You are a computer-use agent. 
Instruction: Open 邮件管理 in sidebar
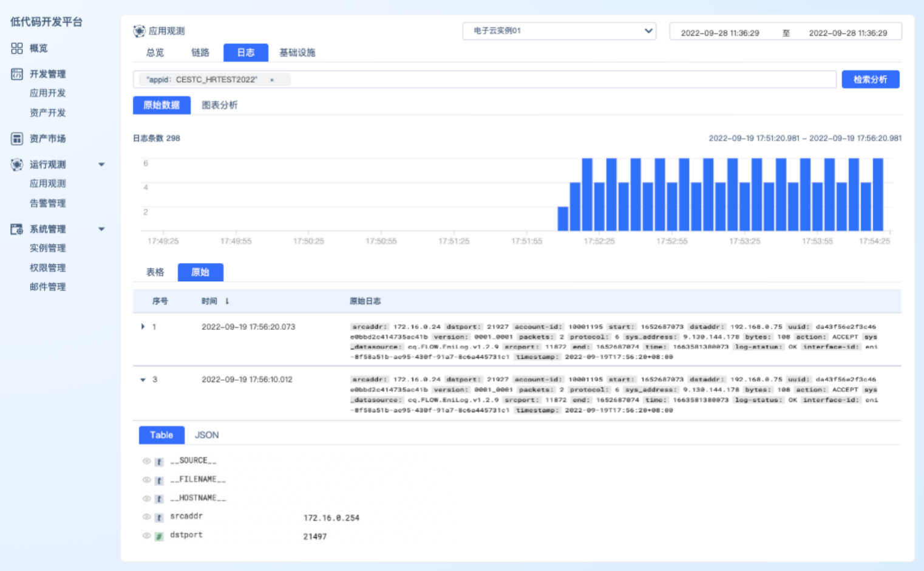pyautogui.click(x=47, y=287)
